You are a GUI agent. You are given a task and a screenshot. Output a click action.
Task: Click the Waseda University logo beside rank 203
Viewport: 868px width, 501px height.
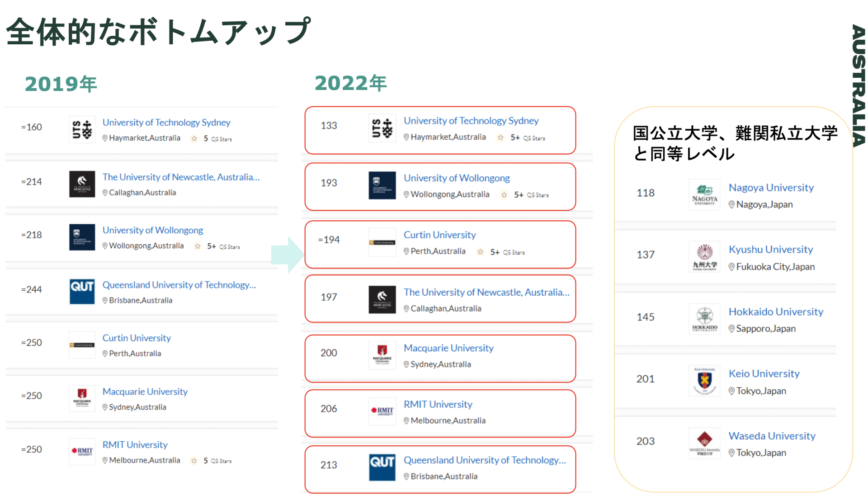(704, 443)
